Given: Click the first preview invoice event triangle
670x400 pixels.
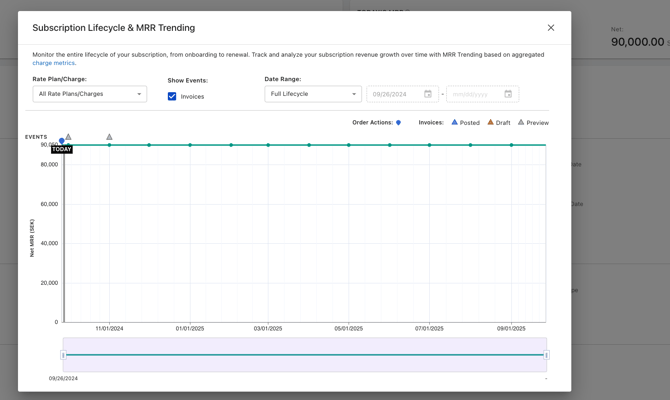Looking at the screenshot, I should tap(68, 137).
